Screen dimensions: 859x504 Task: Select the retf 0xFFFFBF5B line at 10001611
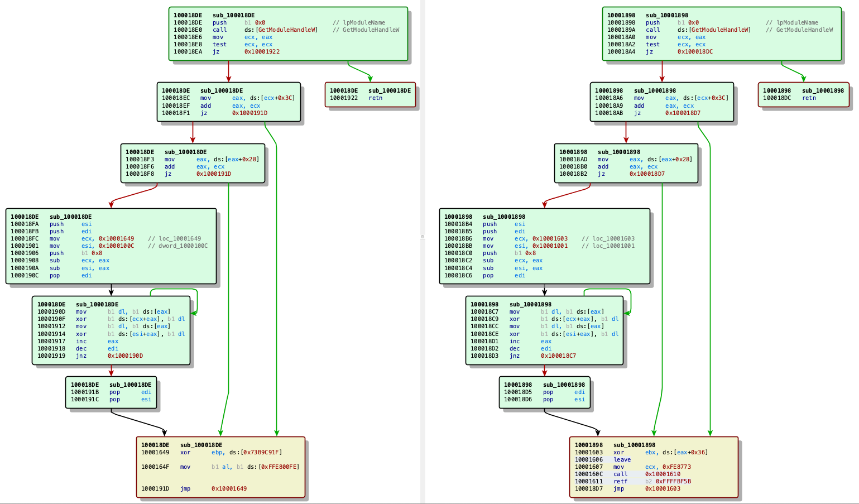coord(633,482)
